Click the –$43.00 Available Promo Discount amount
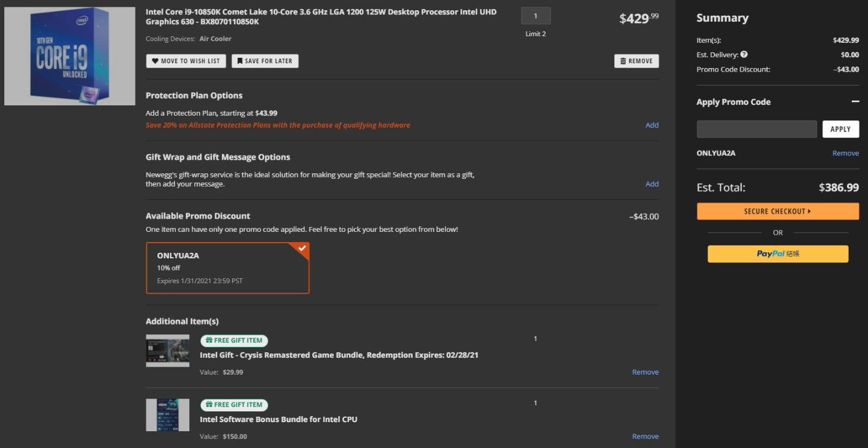Image resolution: width=868 pixels, height=448 pixels. pyautogui.click(x=644, y=217)
